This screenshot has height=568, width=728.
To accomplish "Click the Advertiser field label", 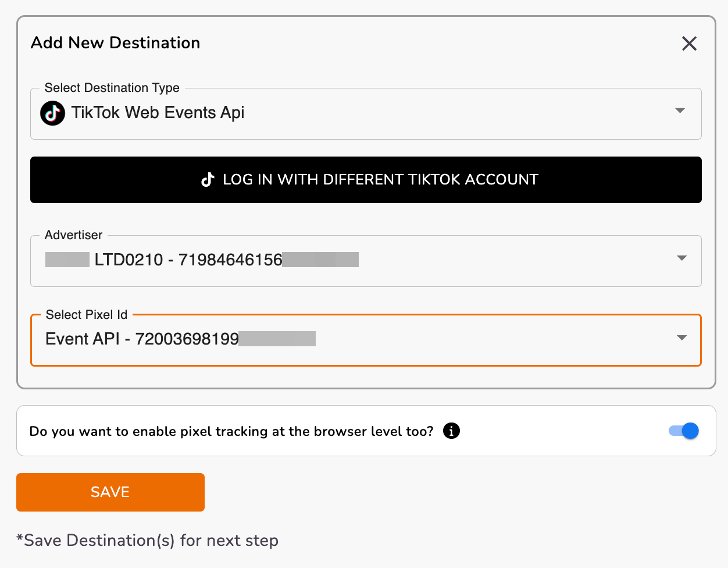I will tap(73, 235).
